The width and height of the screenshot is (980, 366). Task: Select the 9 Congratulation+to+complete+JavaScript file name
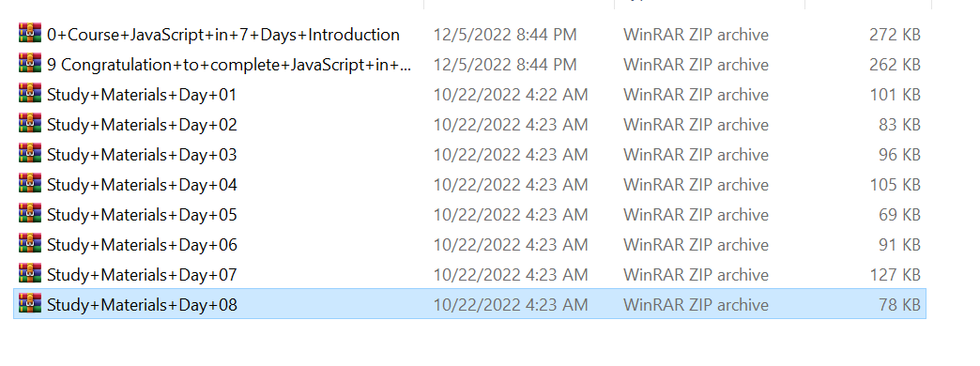coord(229,65)
